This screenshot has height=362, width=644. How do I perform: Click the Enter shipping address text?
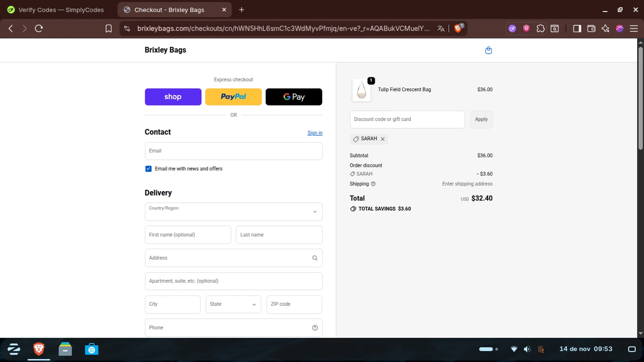click(x=467, y=184)
